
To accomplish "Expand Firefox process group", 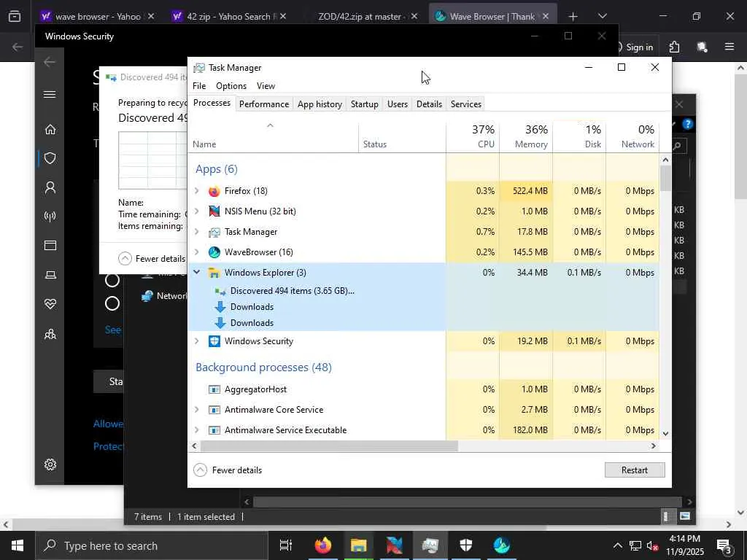I will pos(197,191).
